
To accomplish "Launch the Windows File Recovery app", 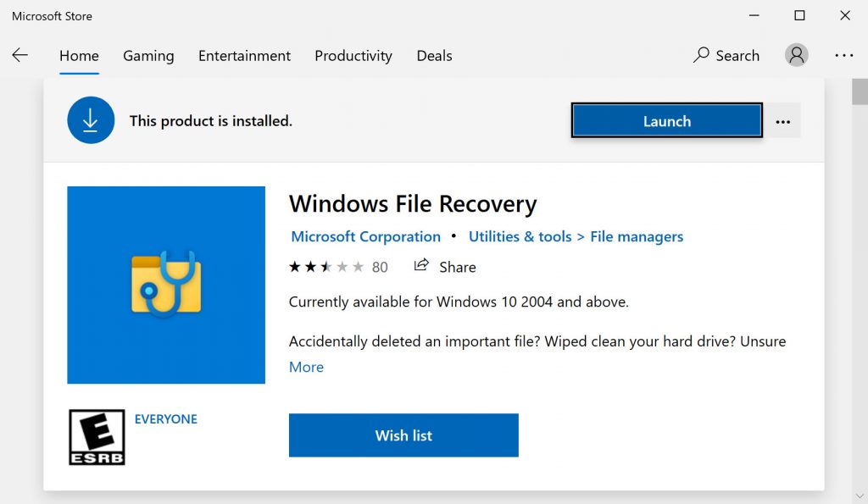I will 666,120.
